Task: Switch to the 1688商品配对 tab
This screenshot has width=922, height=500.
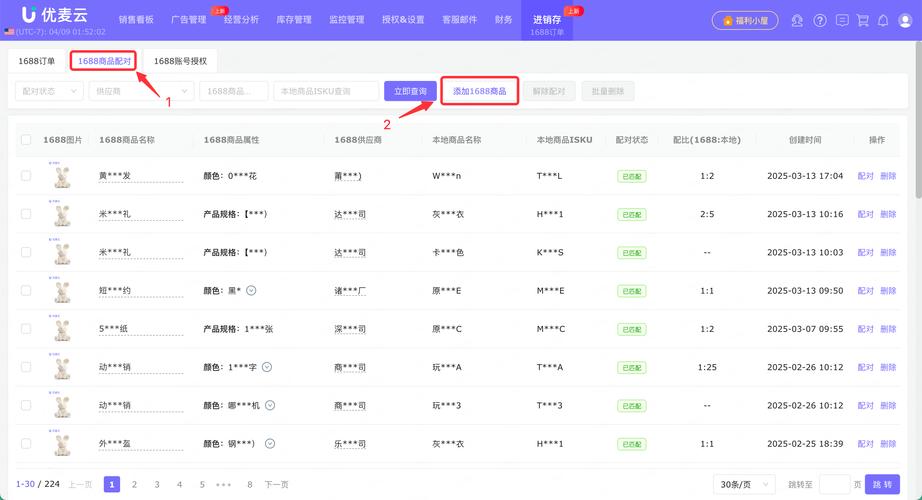Action: coord(104,61)
